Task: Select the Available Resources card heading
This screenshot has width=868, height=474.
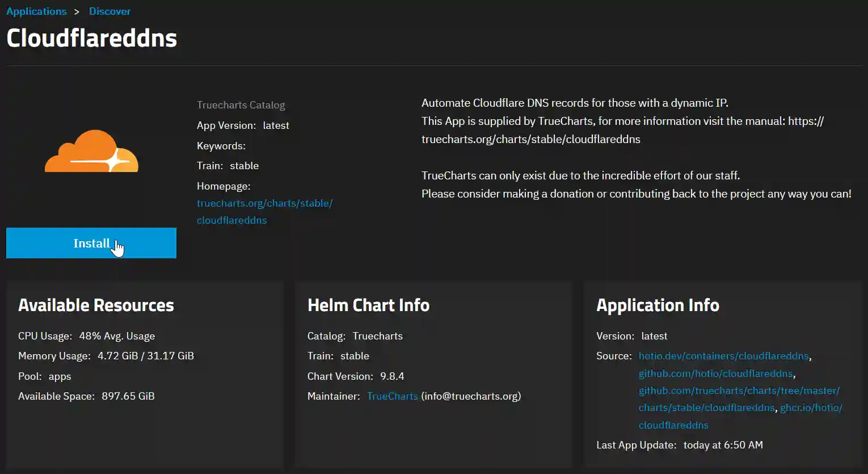Action: [x=96, y=305]
